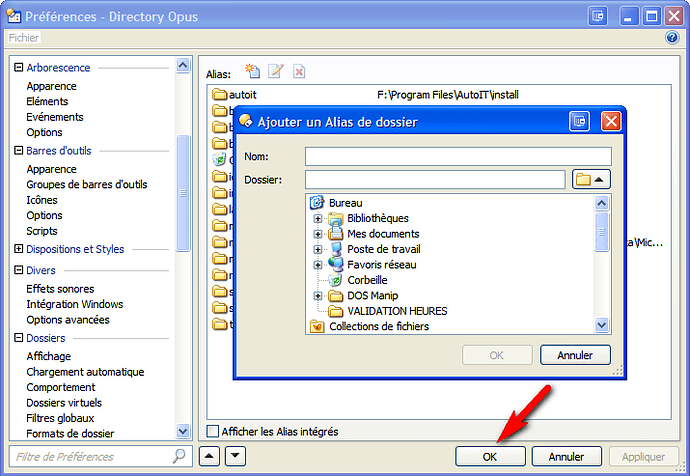Expand the Mes documents tree node
Screen dimensions: 690x476
click(317, 234)
